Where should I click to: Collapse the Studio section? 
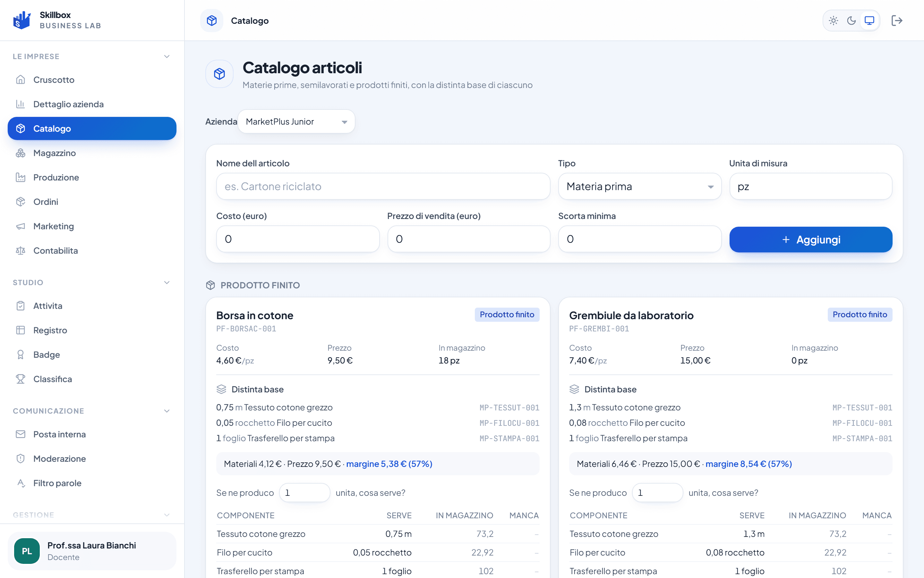[167, 283]
